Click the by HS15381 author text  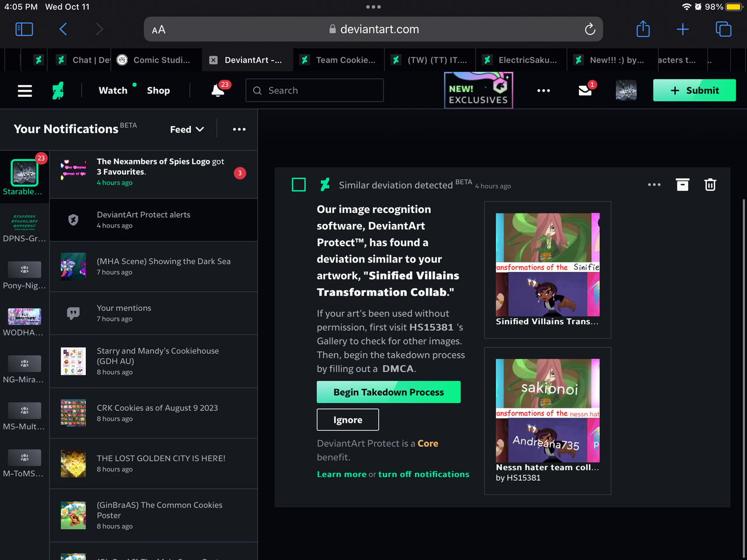pos(518,478)
